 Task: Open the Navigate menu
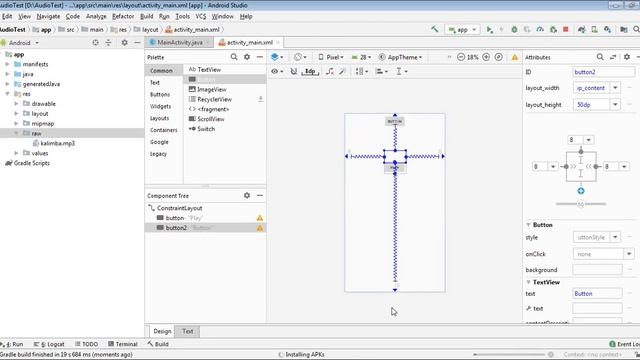pos(48,16)
